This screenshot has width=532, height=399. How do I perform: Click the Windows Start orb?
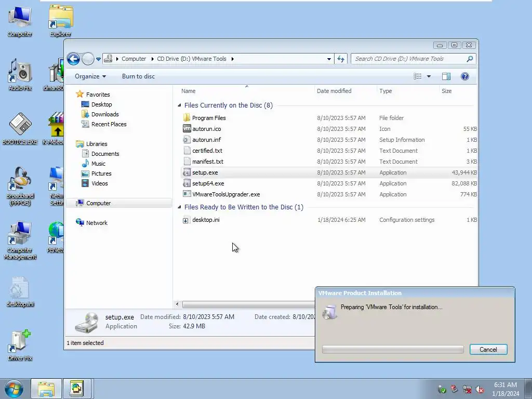(x=14, y=389)
